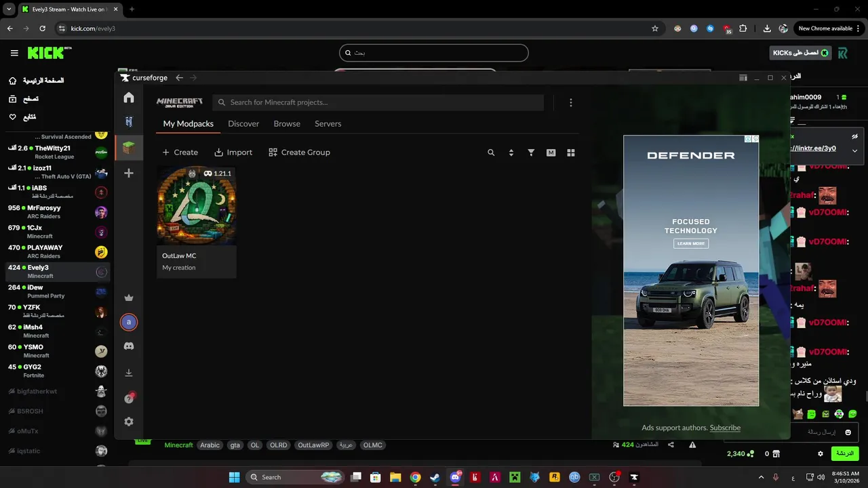Open Discord from the taskbar
The height and width of the screenshot is (488, 868).
click(455, 477)
